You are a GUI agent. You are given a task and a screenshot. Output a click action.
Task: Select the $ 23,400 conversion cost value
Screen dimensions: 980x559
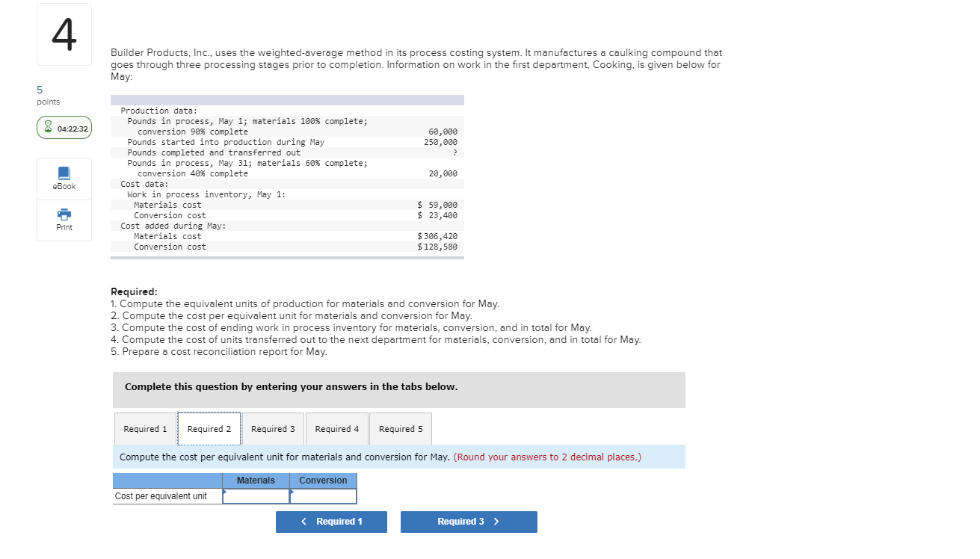pos(437,215)
